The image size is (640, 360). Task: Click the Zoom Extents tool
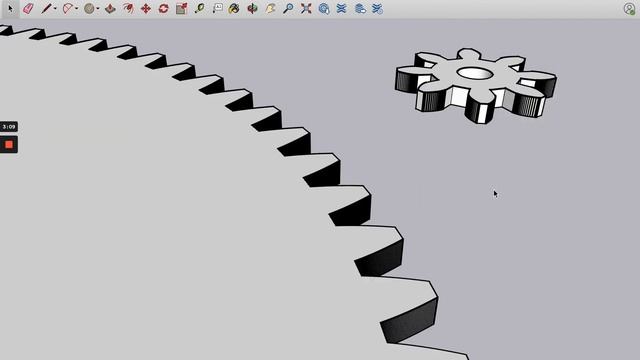coord(306,9)
